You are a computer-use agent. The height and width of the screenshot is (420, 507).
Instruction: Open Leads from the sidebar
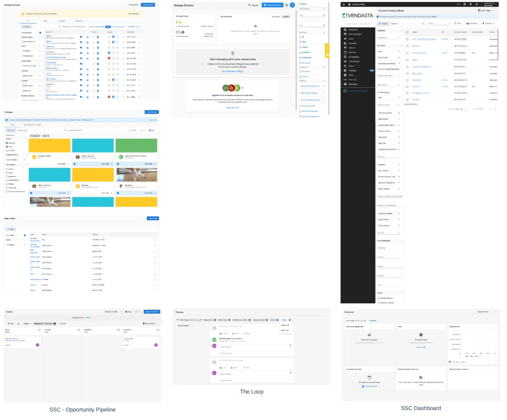[x=351, y=39]
